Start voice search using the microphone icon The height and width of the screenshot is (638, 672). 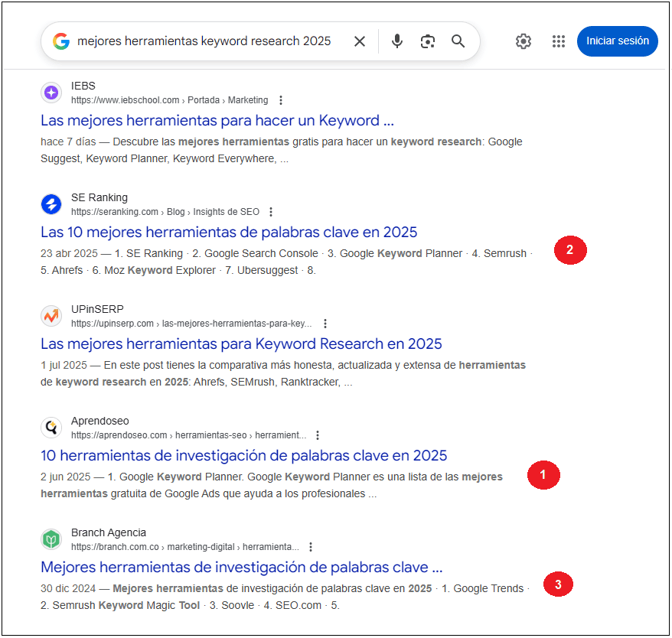tap(396, 41)
